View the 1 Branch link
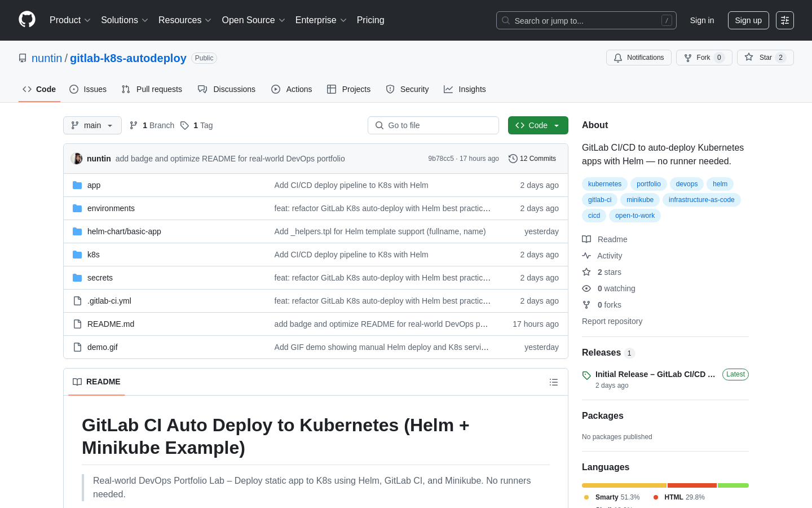Image resolution: width=812 pixels, height=508 pixels. (x=152, y=125)
